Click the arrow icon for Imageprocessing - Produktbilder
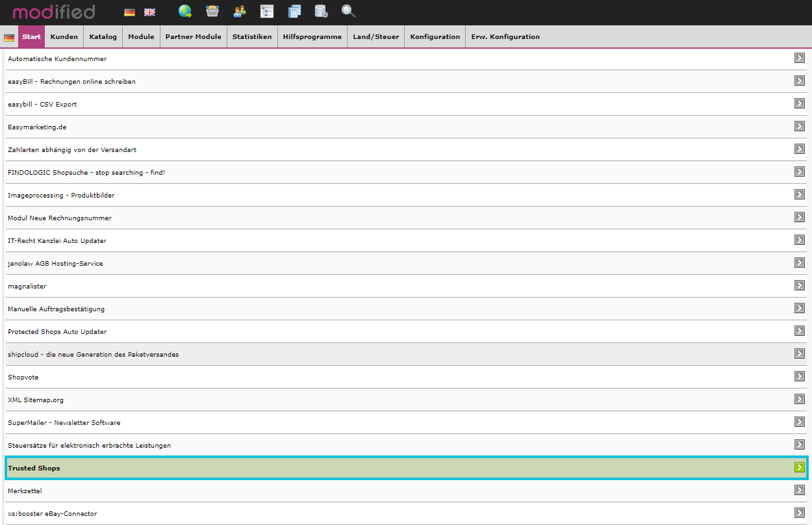 click(800, 194)
